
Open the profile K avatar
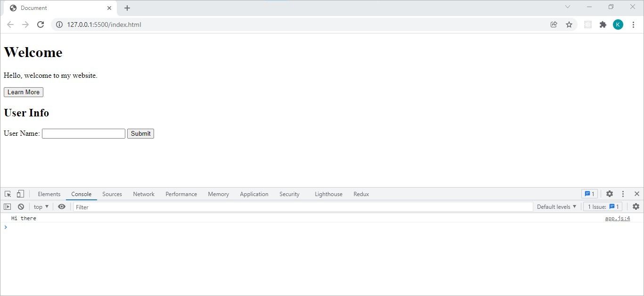click(x=618, y=25)
